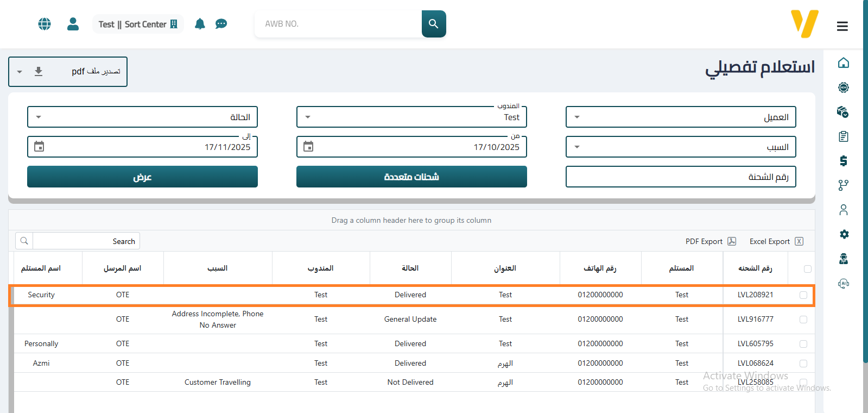The image size is (868, 413).
Task: Click the رقم الشحنة column header
Action: [x=755, y=268]
